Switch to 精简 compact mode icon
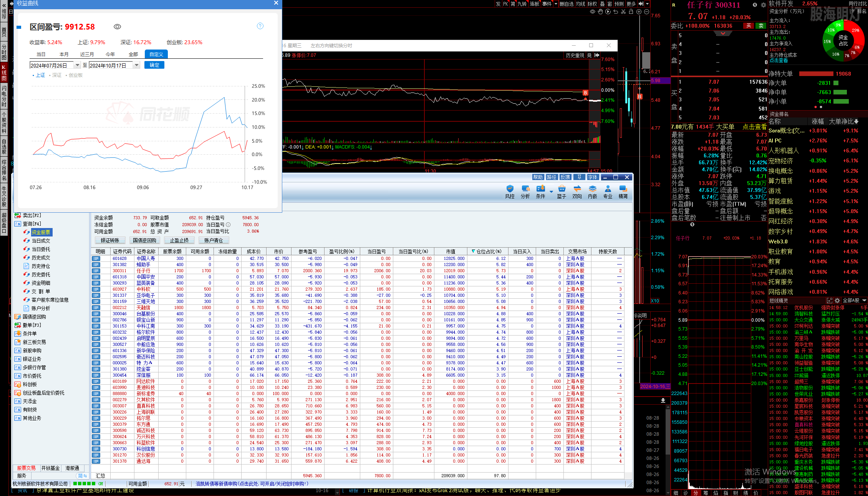 tap(623, 192)
